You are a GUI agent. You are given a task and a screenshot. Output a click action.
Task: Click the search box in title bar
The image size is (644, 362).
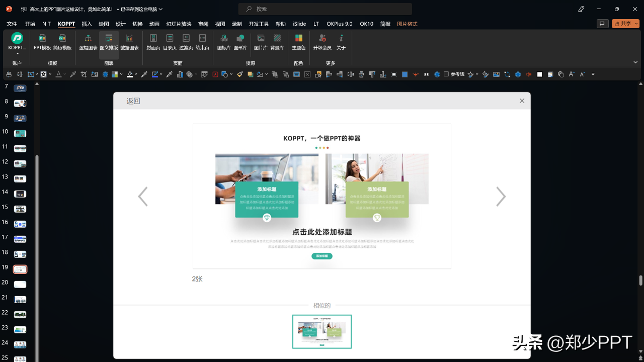325,9
